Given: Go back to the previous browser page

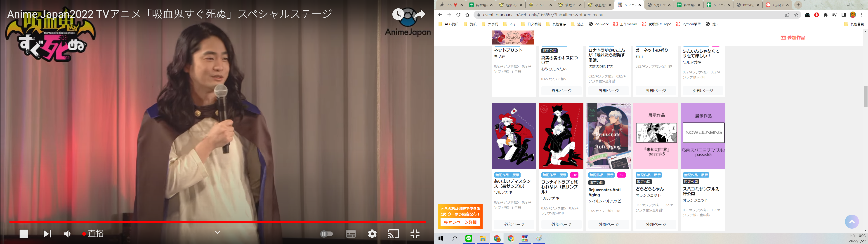Looking at the screenshot, I should [x=440, y=15].
